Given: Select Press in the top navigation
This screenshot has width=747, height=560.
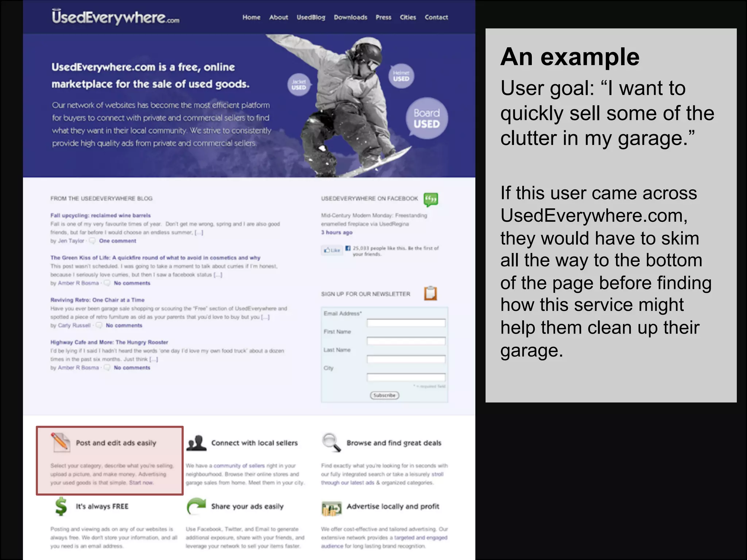Looking at the screenshot, I should click(383, 17).
